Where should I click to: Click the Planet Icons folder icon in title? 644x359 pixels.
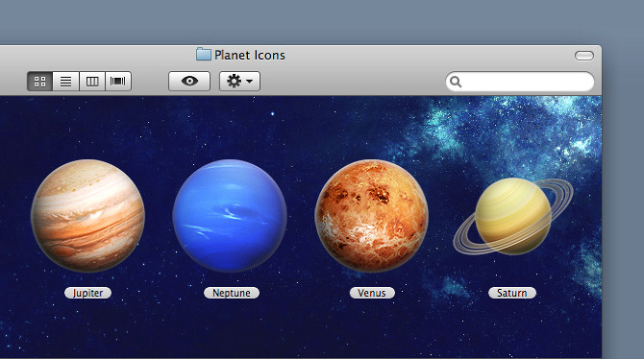pyautogui.click(x=204, y=54)
